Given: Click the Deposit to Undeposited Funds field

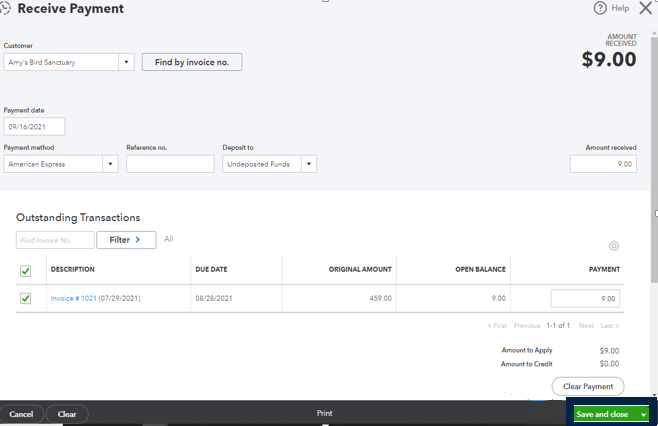Looking at the screenshot, I should (262, 164).
